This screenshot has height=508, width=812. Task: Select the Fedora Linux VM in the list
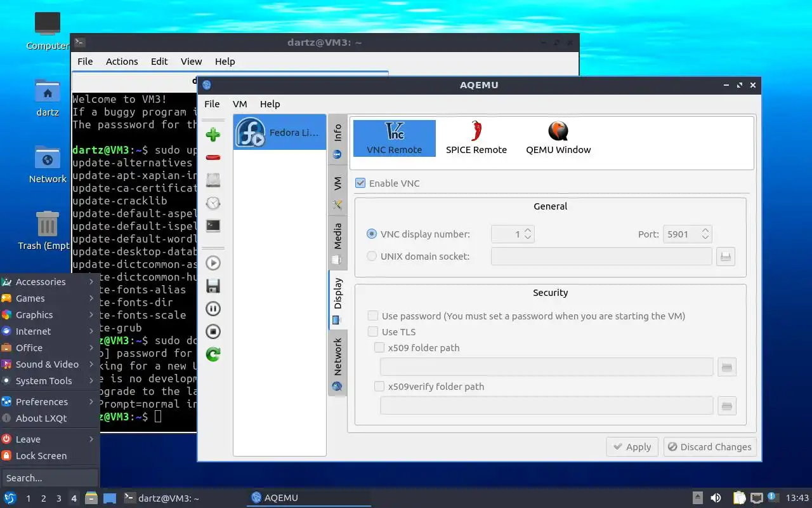(x=280, y=133)
